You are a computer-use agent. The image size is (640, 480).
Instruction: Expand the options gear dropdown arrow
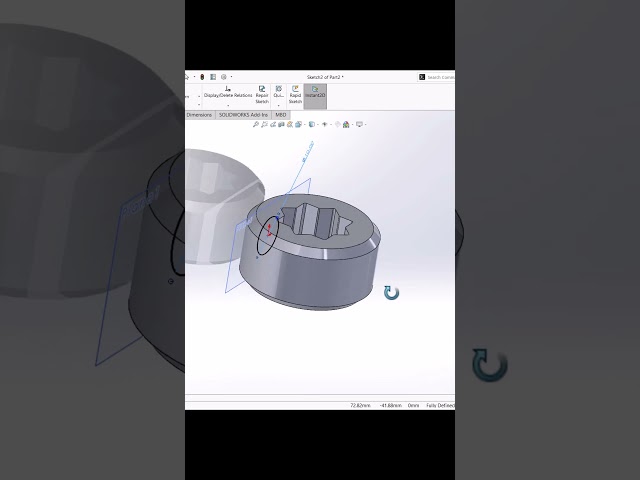[x=231, y=77]
